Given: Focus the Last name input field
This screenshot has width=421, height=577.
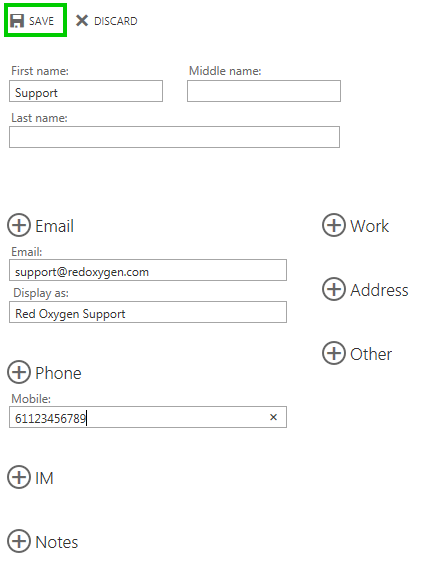Looking at the screenshot, I should coord(174,137).
